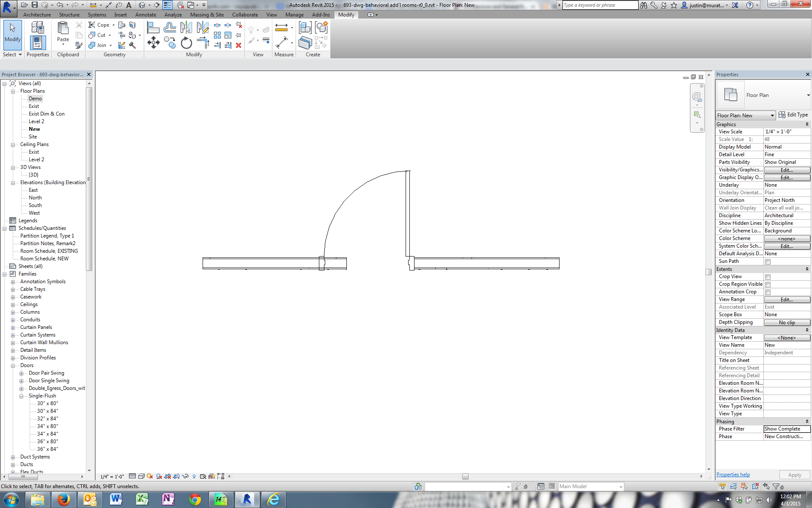The image size is (812, 508).
Task: Expand the Door Pair Swing family
Action: (21, 373)
